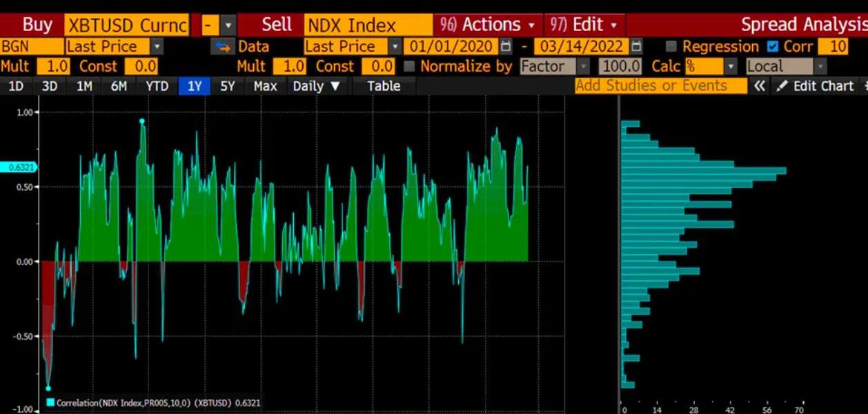Image resolution: width=868 pixels, height=414 pixels.
Task: Click the swap securities arrows icon
Action: [222, 47]
